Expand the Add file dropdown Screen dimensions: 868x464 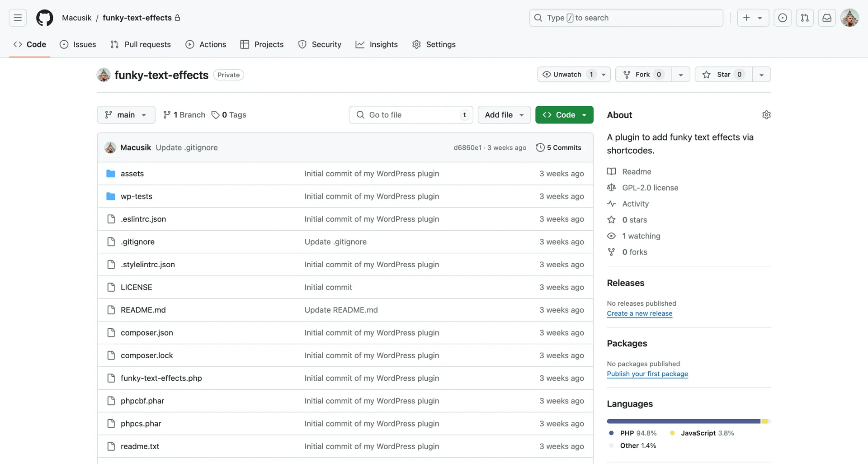tap(504, 115)
